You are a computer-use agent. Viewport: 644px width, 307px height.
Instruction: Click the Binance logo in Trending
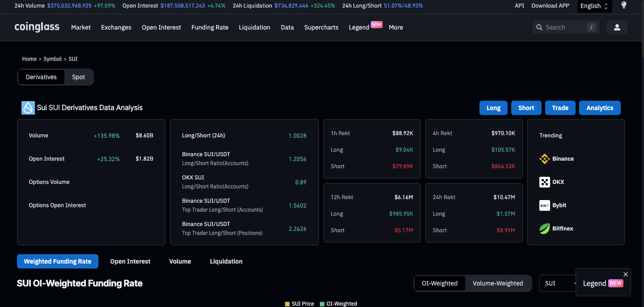(x=544, y=159)
